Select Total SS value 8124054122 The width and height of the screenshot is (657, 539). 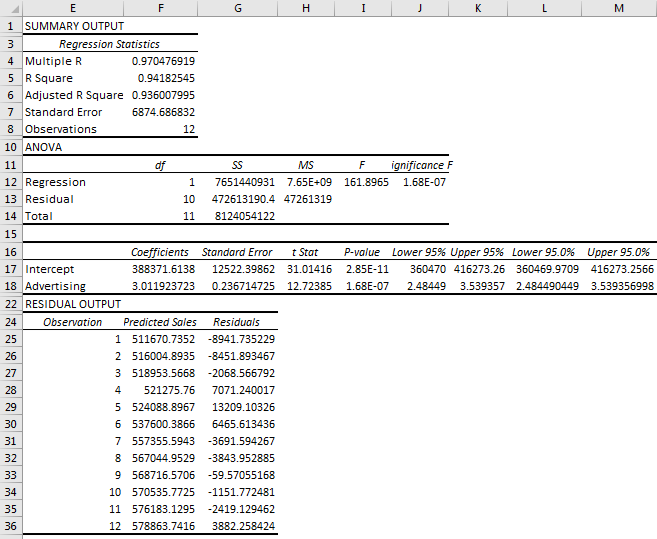click(x=245, y=216)
